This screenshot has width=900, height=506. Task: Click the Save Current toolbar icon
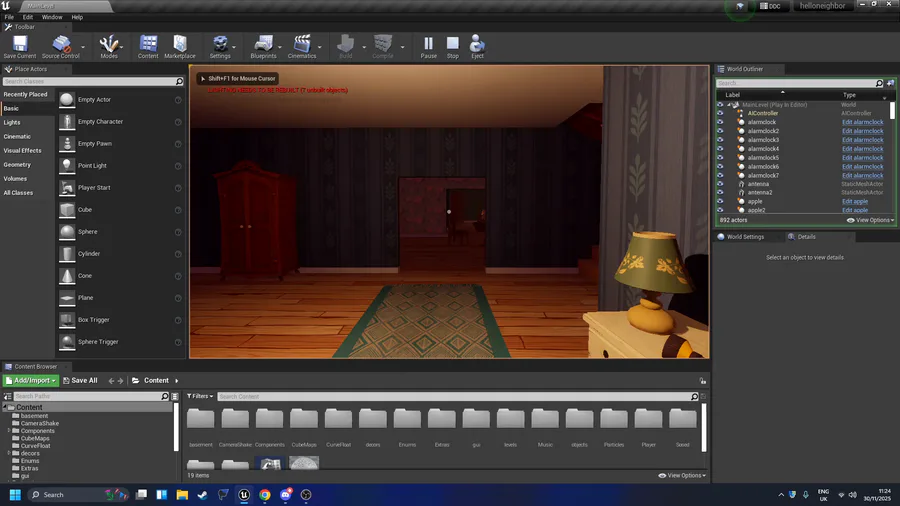[x=20, y=46]
